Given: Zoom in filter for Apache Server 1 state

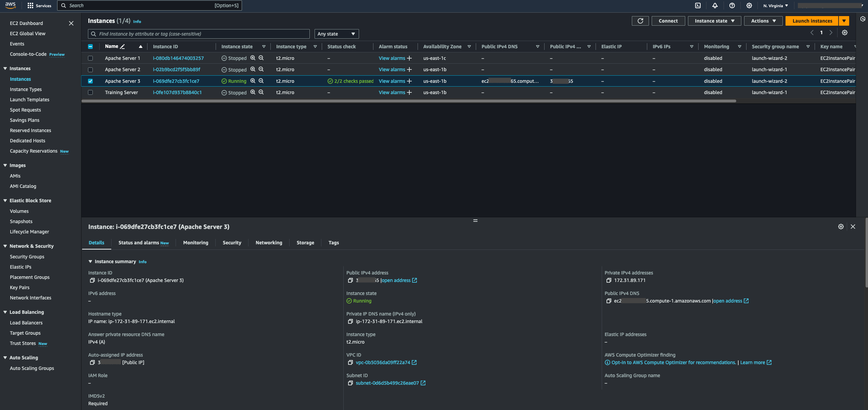Looking at the screenshot, I should tap(253, 58).
